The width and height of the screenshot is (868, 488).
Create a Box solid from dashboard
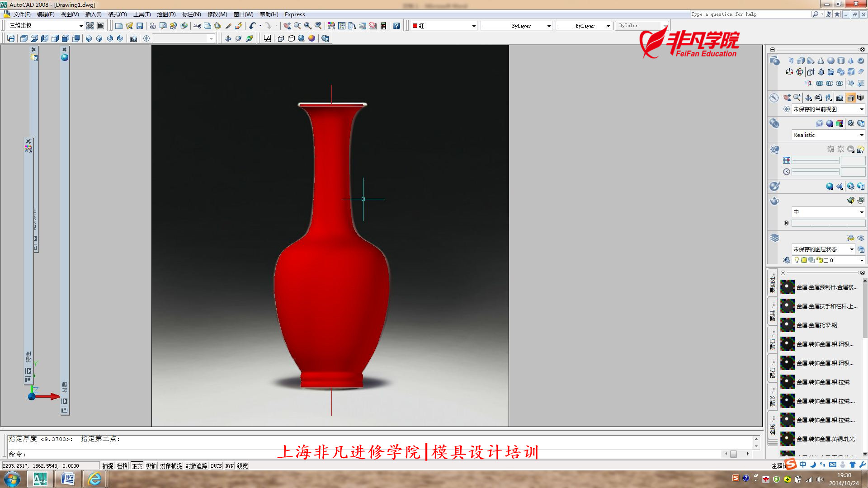click(801, 61)
